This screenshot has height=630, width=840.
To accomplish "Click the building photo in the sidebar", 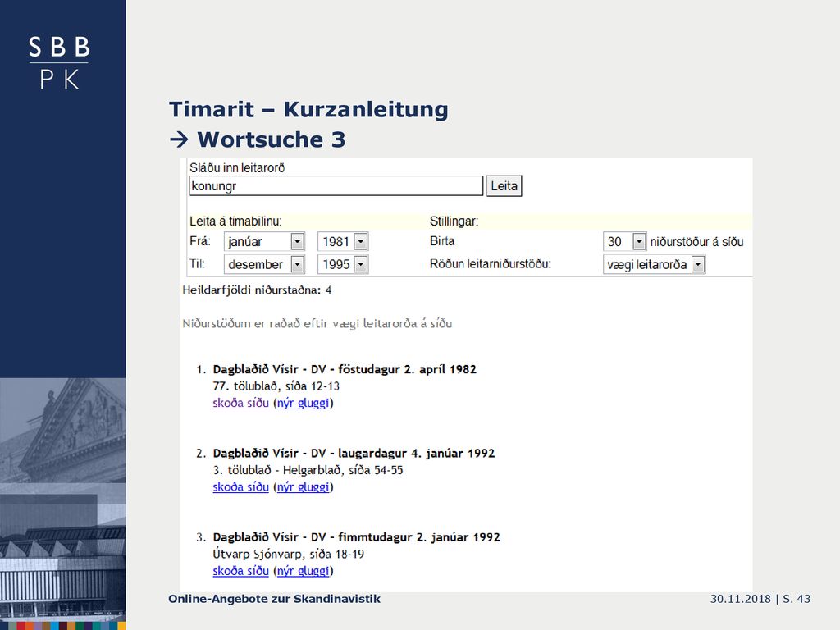I will (62, 500).
